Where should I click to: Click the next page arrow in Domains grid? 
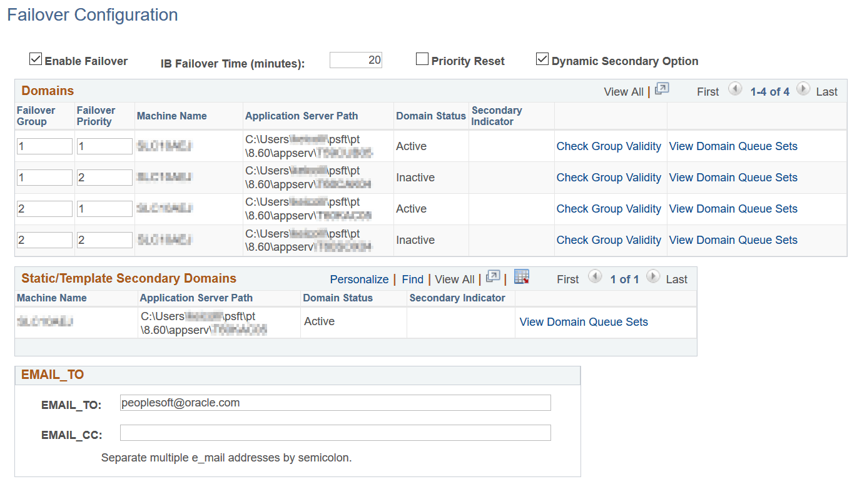click(x=803, y=90)
